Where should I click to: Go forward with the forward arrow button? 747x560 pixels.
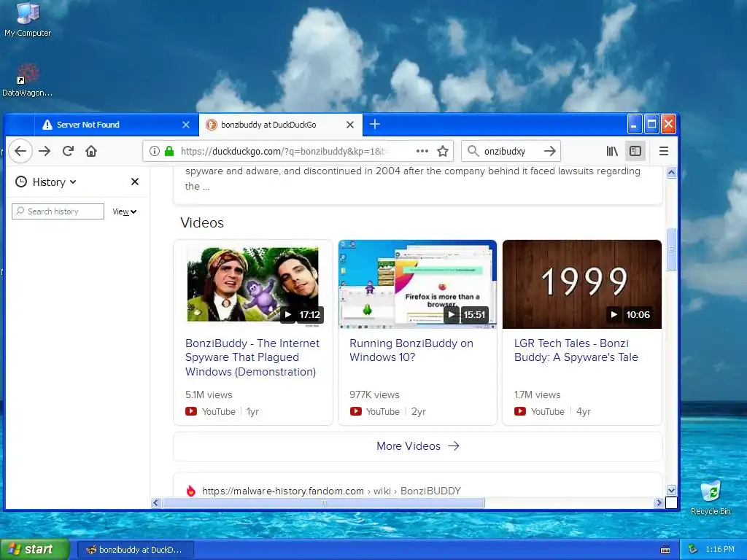44,151
